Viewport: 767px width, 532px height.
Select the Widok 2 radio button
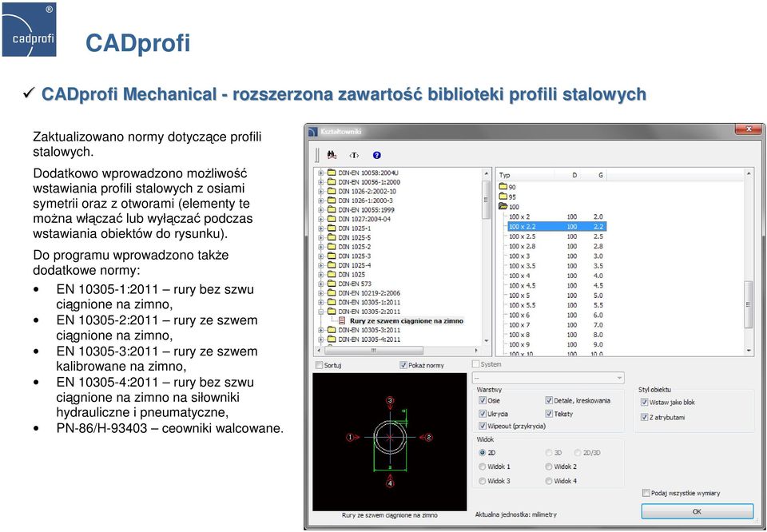point(549,466)
